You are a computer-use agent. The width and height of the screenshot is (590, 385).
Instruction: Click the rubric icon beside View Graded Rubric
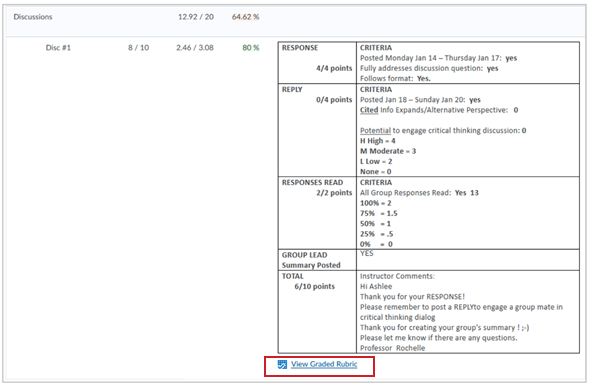click(x=282, y=364)
